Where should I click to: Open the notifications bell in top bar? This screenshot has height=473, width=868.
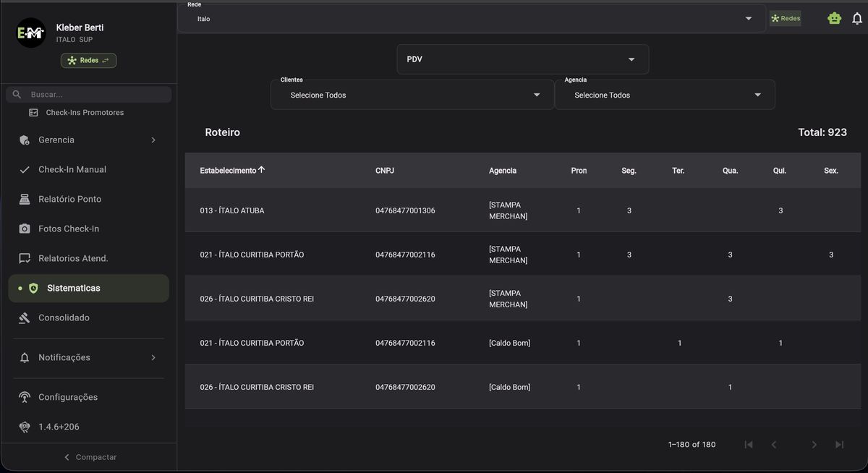pos(857,19)
